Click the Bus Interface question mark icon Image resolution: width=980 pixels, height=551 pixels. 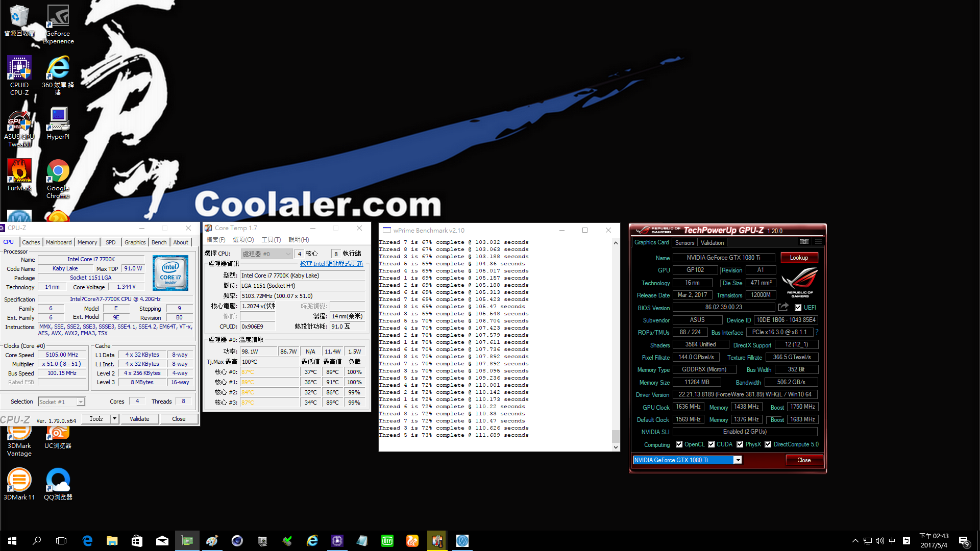click(x=817, y=332)
